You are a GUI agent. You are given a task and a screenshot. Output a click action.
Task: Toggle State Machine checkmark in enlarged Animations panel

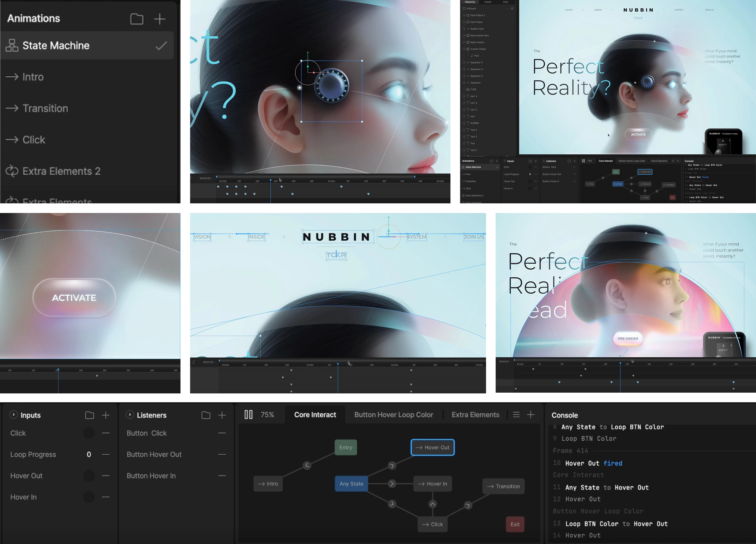point(161,45)
